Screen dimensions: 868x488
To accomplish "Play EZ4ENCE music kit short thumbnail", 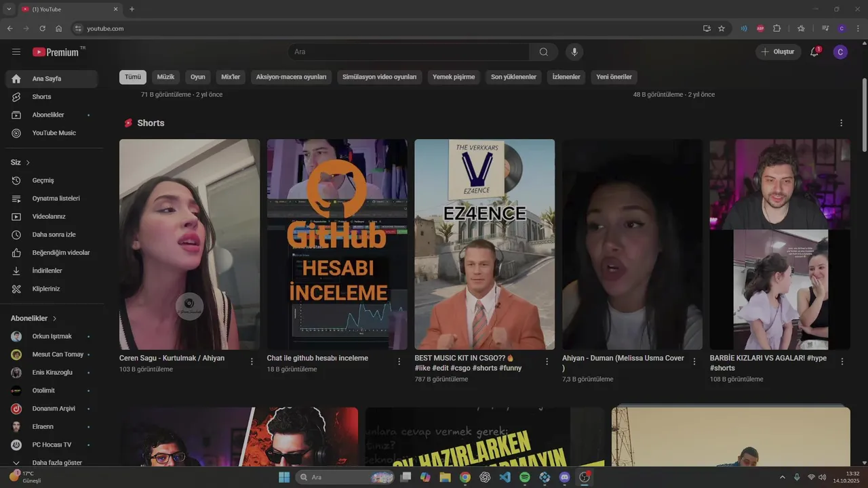I will point(485,245).
